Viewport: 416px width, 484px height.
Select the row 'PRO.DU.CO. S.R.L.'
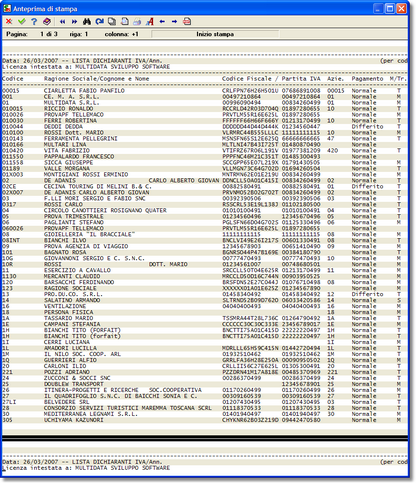tap(205, 294)
